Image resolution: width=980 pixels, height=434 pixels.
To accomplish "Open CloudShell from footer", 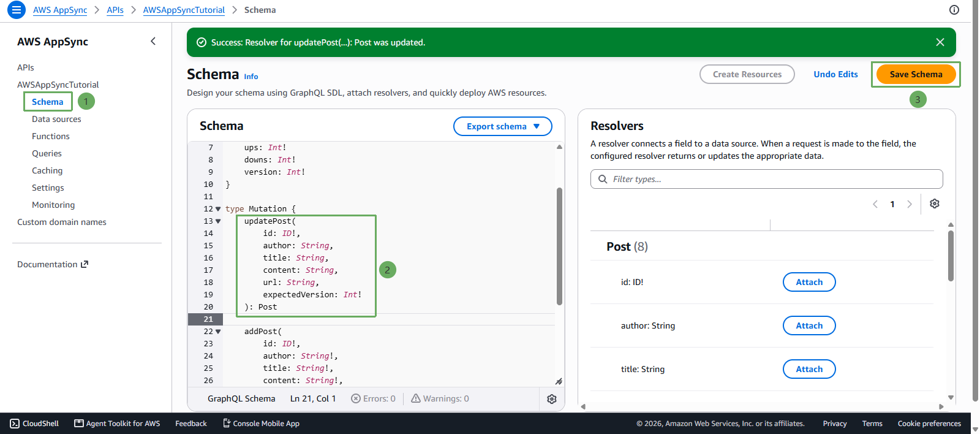I will pyautogui.click(x=34, y=424).
